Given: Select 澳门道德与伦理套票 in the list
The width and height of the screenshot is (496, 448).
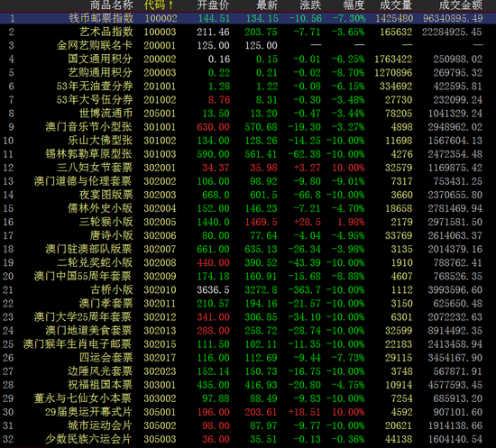Looking at the screenshot, I should 83,181.
